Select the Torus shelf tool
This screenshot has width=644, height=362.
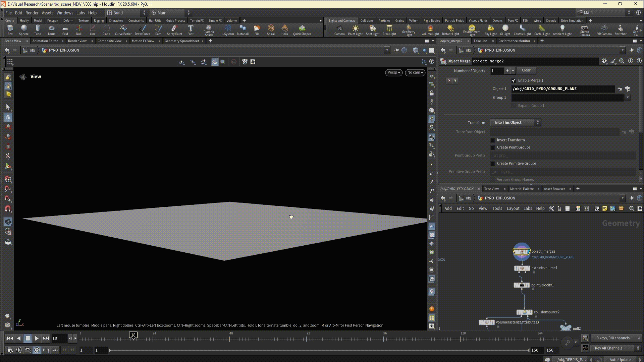[x=51, y=29]
